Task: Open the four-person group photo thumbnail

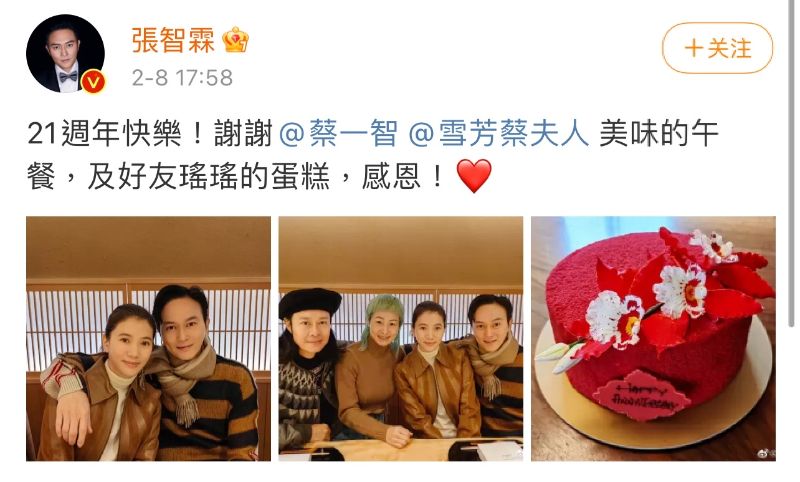Action: point(401,339)
